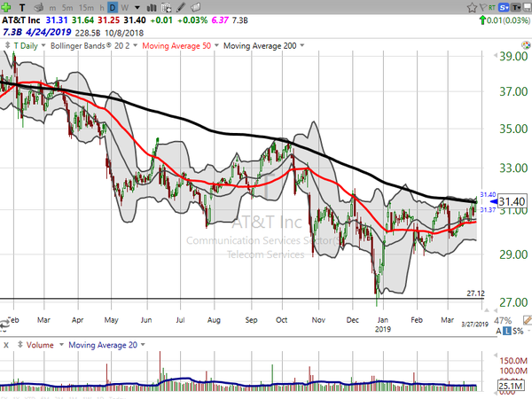The height and width of the screenshot is (399, 532).
Task: Select arithmetic scaling A button
Action: point(498,331)
